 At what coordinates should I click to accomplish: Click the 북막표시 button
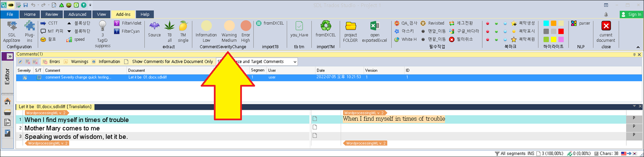[x=523, y=31]
